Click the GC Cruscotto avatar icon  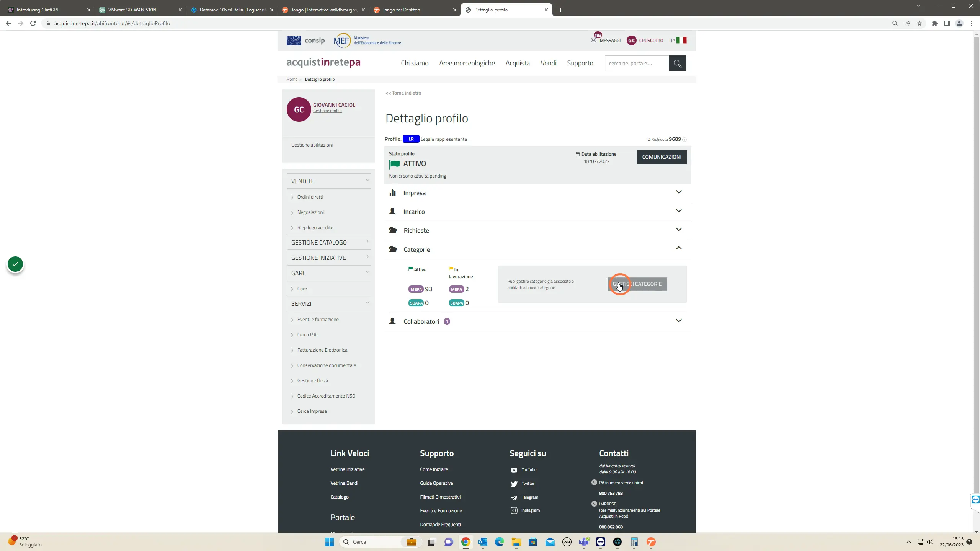pos(631,40)
